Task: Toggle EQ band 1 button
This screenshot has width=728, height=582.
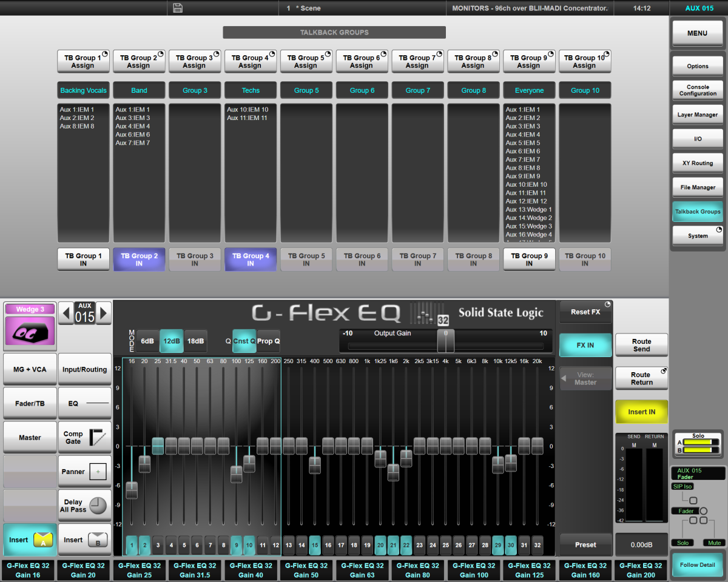Action: pyautogui.click(x=132, y=545)
